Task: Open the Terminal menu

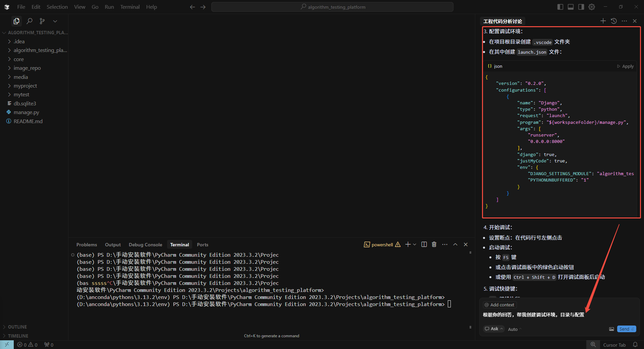Action: [x=130, y=7]
